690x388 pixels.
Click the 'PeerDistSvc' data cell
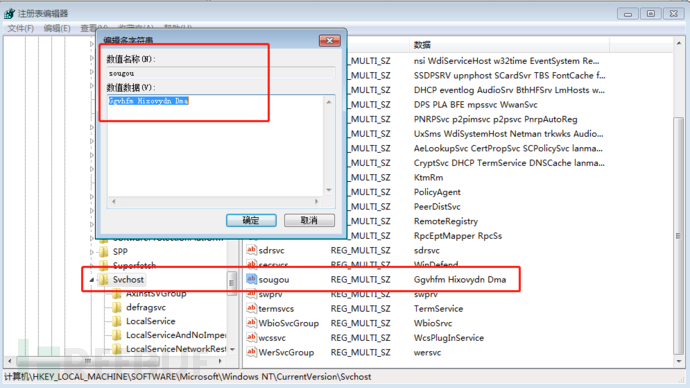point(437,206)
